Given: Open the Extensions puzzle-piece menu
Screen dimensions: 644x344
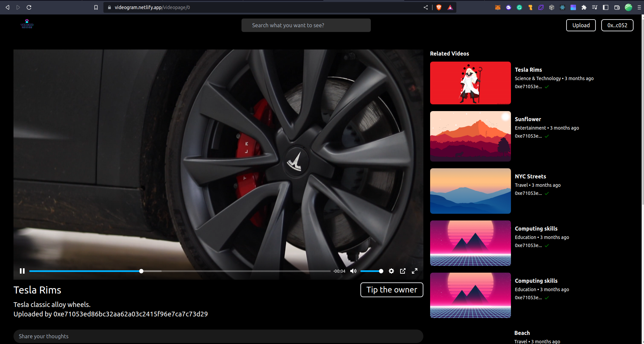Looking at the screenshot, I should pyautogui.click(x=584, y=7).
